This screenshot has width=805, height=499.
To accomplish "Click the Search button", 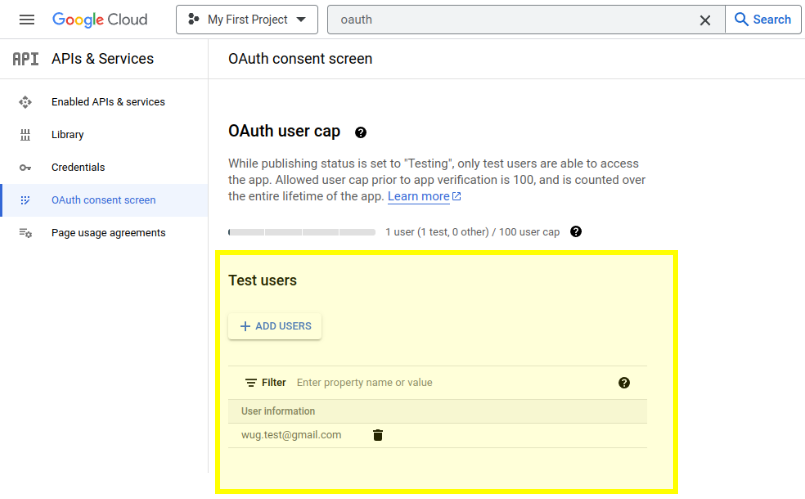I will point(763,20).
